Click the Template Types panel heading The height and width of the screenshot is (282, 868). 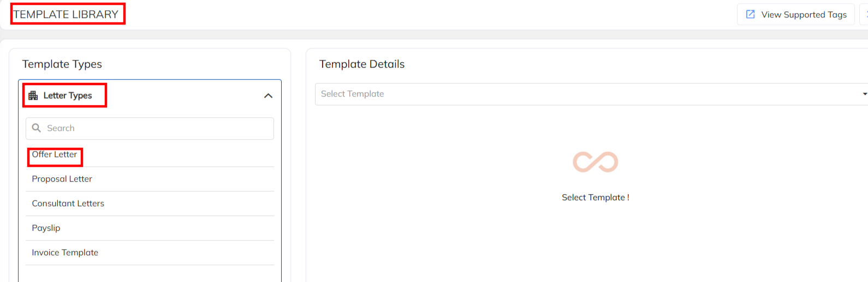[x=62, y=64]
